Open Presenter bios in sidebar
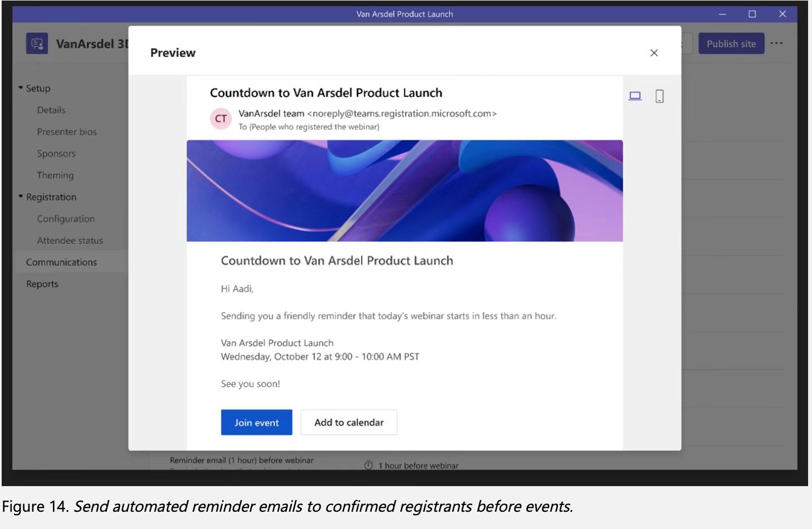The height and width of the screenshot is (529, 812). [x=67, y=132]
